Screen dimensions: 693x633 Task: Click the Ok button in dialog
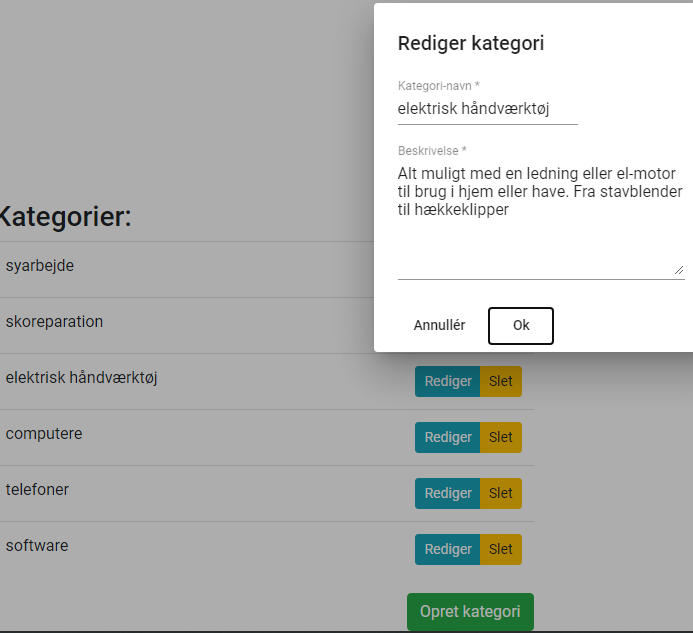point(521,326)
